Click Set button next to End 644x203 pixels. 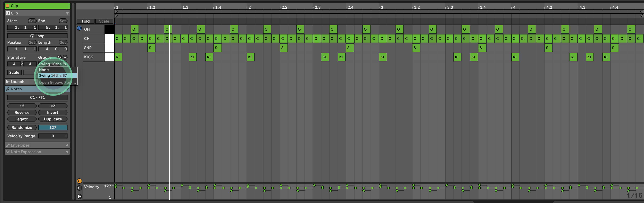63,21
